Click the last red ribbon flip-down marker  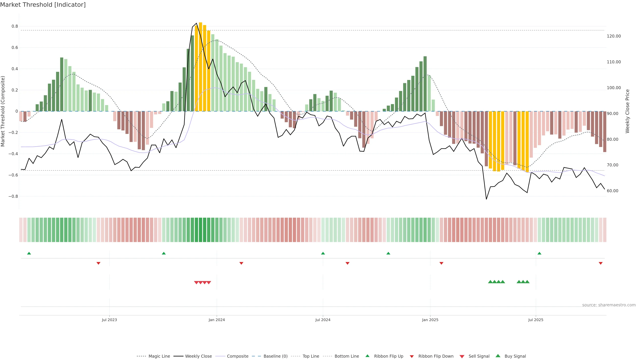pyautogui.click(x=601, y=263)
